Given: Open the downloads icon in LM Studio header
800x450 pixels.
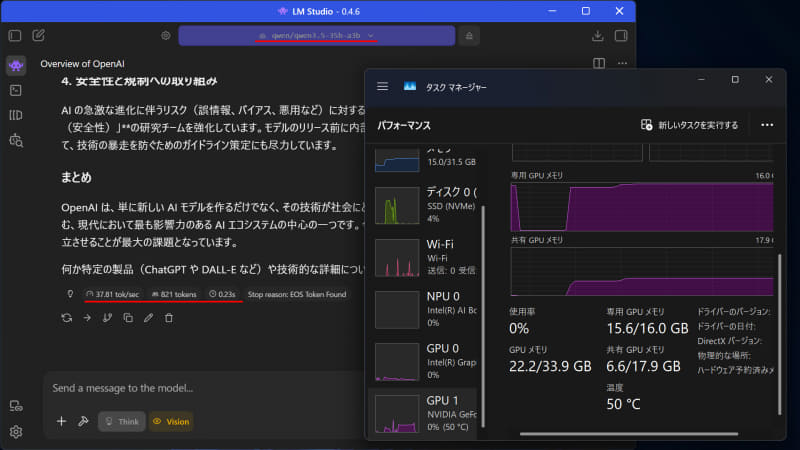Looking at the screenshot, I should tap(597, 36).
